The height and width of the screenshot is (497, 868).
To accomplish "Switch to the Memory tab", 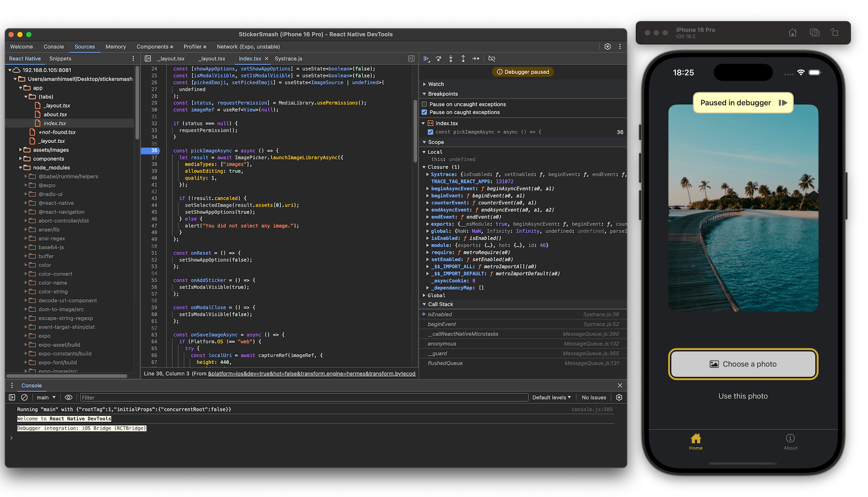I will click(x=116, y=46).
